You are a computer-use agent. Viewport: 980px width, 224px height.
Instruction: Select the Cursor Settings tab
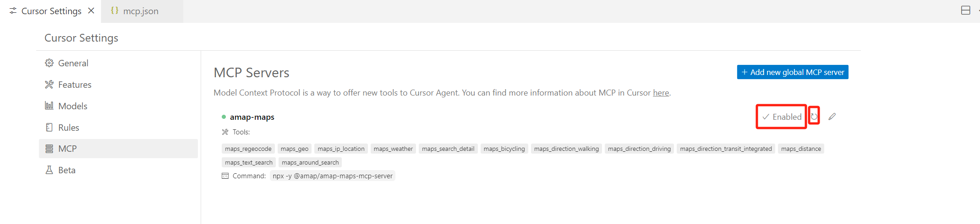[51, 11]
